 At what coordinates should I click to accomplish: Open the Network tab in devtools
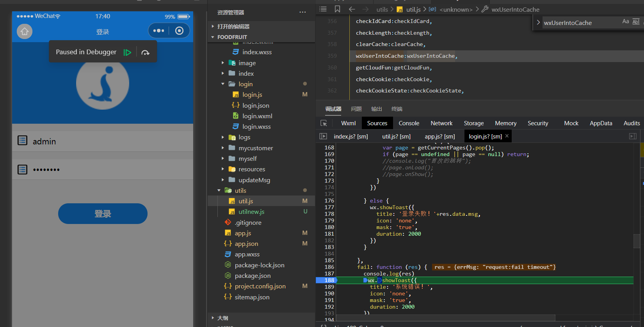pyautogui.click(x=441, y=123)
